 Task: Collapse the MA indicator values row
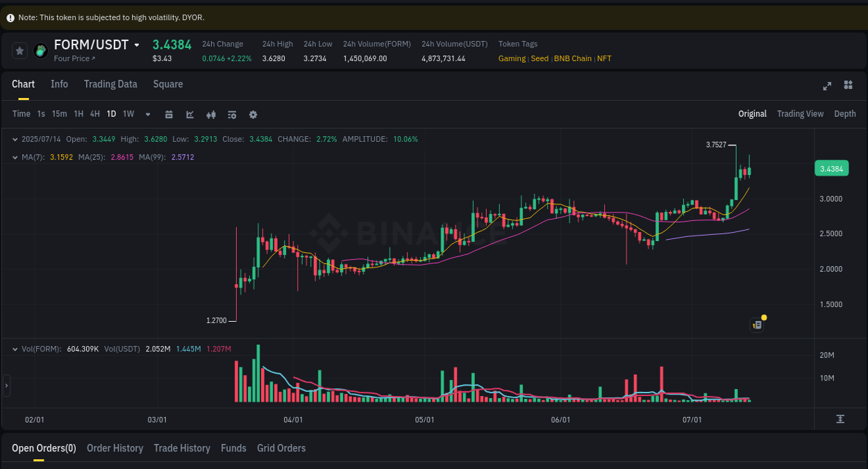click(x=15, y=157)
